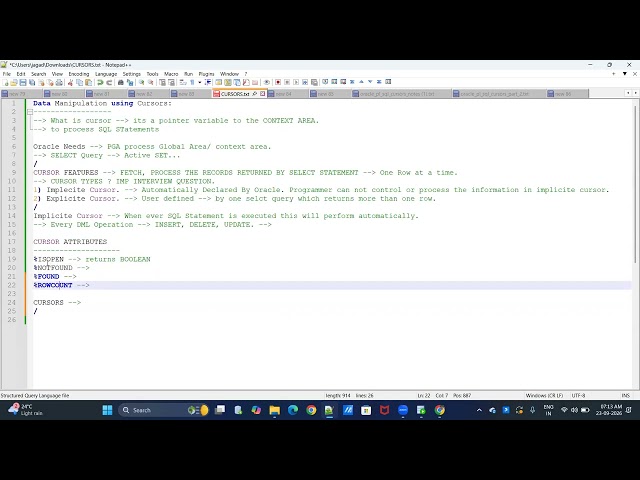Viewport: 640px width, 480px height.
Task: Toggle word wrap in toolbar
Action: point(183,82)
